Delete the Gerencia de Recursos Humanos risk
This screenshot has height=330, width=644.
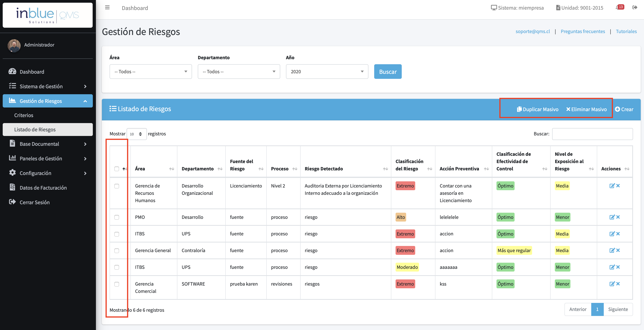tap(618, 185)
